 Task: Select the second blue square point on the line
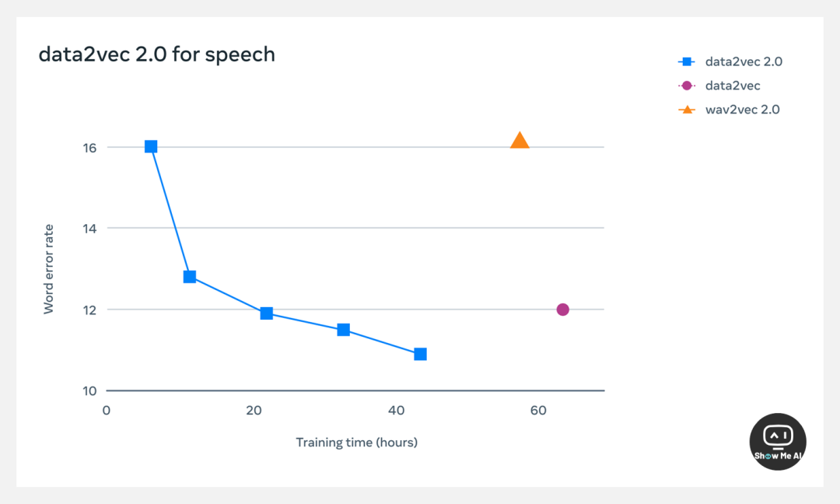[x=190, y=277]
